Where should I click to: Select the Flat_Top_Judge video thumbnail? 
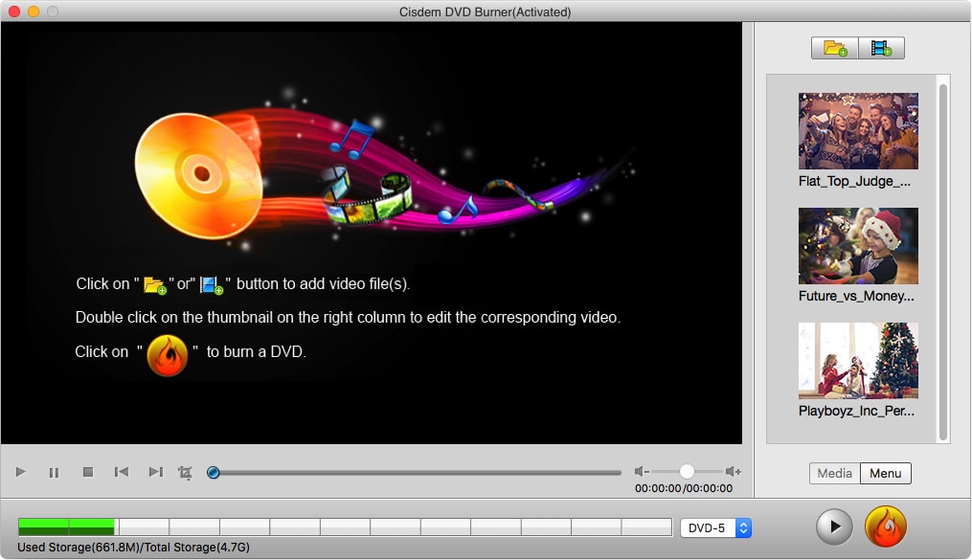pyautogui.click(x=858, y=131)
